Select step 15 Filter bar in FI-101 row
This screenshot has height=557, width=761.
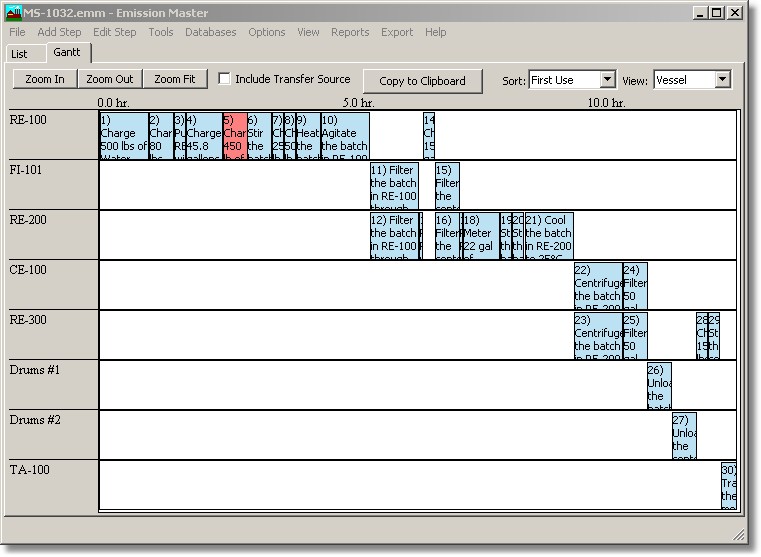click(447, 186)
